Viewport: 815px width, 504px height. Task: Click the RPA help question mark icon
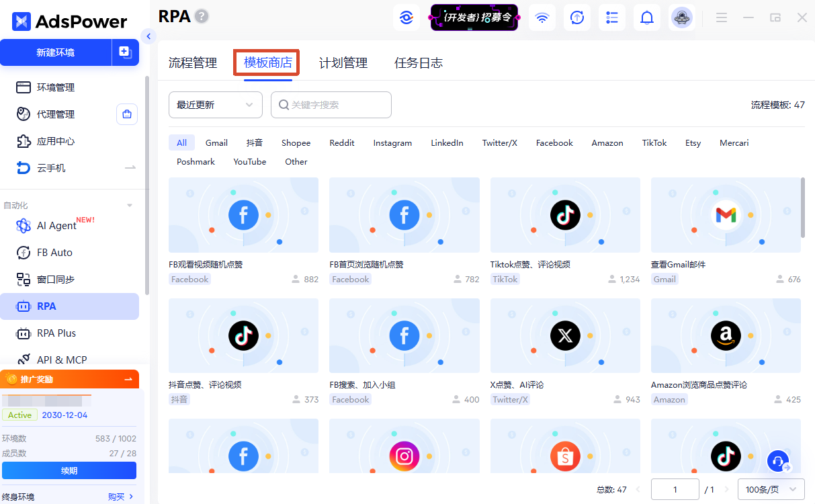202,17
